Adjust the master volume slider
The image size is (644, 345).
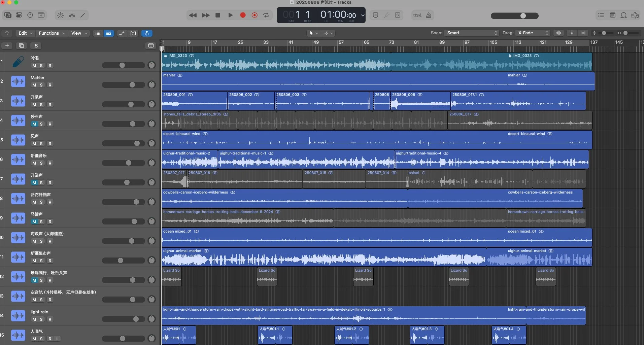[x=515, y=16]
